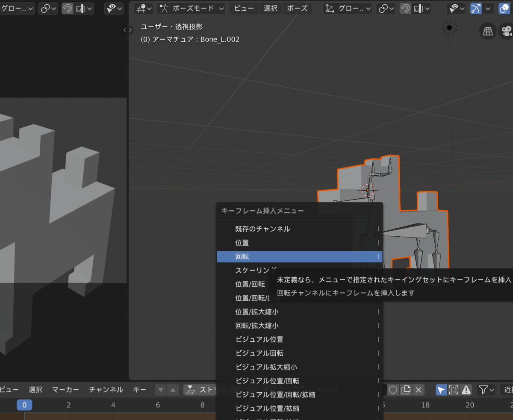The height and width of the screenshot is (420, 513).
Task: Expand the filter funnel dropdown in the Dope Sheet
Action: click(x=486, y=390)
